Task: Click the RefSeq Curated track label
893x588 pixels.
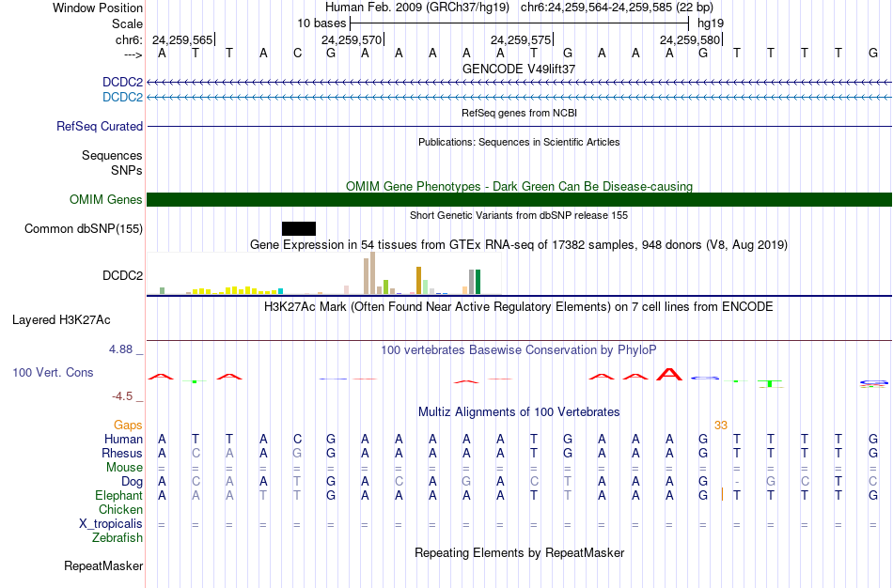Action: tap(100, 127)
